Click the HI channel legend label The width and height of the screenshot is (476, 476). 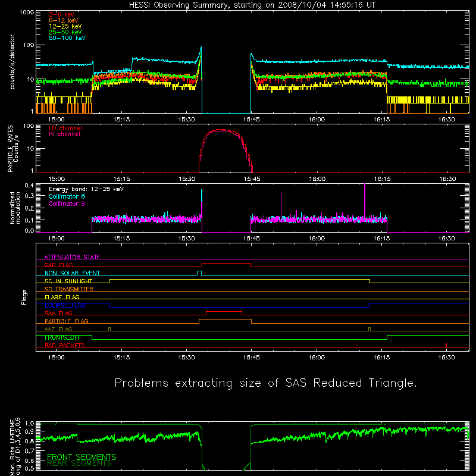[64, 134]
